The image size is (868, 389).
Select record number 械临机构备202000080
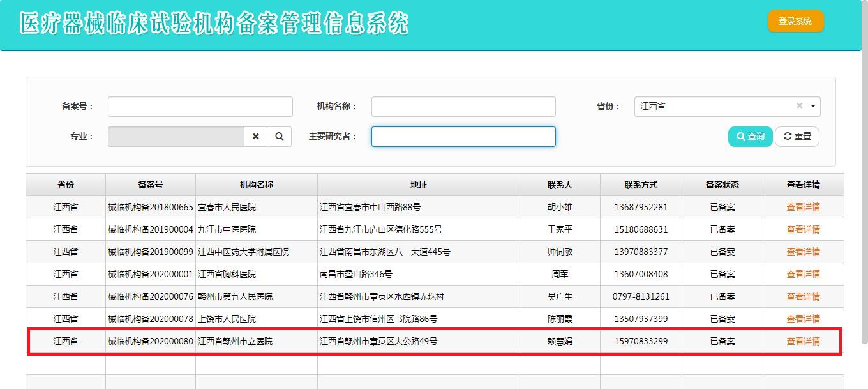151,341
